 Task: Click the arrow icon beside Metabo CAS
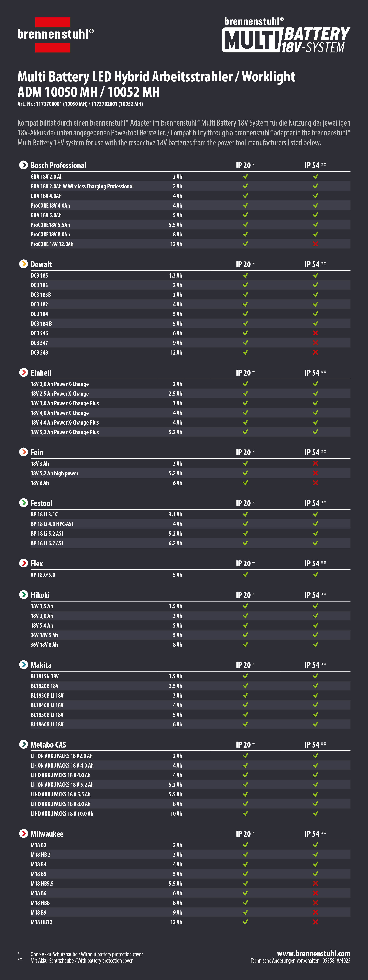[24, 744]
